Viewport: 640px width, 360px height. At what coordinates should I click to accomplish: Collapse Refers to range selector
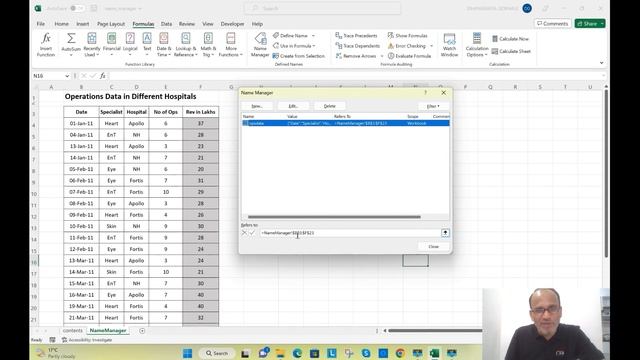pos(445,233)
